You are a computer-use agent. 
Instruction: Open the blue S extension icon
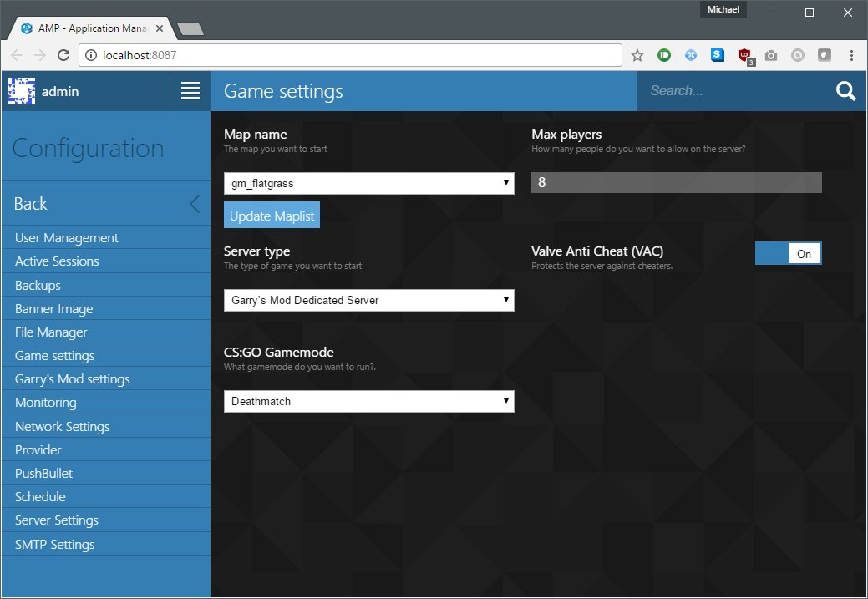[x=718, y=55]
